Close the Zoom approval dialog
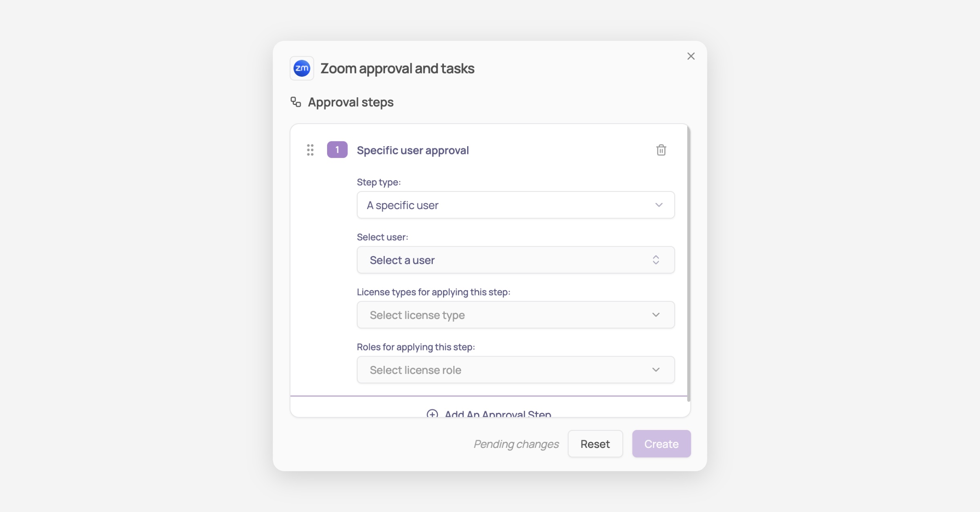This screenshot has width=980, height=512. point(691,56)
